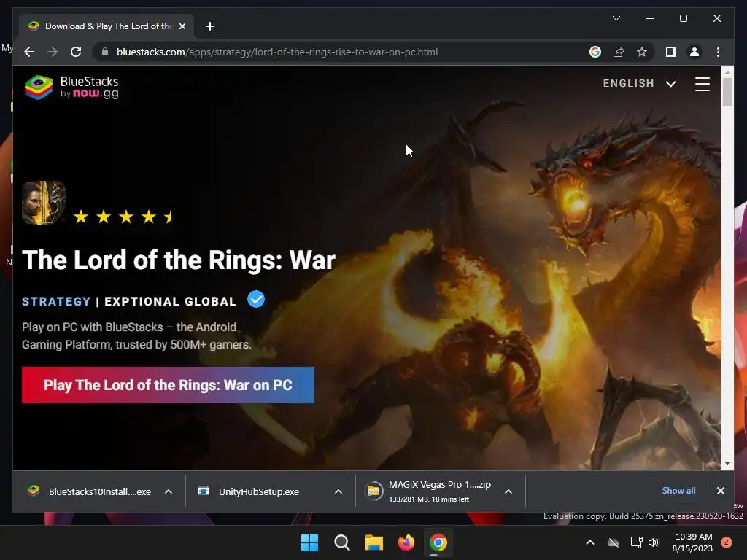Go back to the previous page in Chrome
This screenshot has height=560, width=747.
point(29,52)
